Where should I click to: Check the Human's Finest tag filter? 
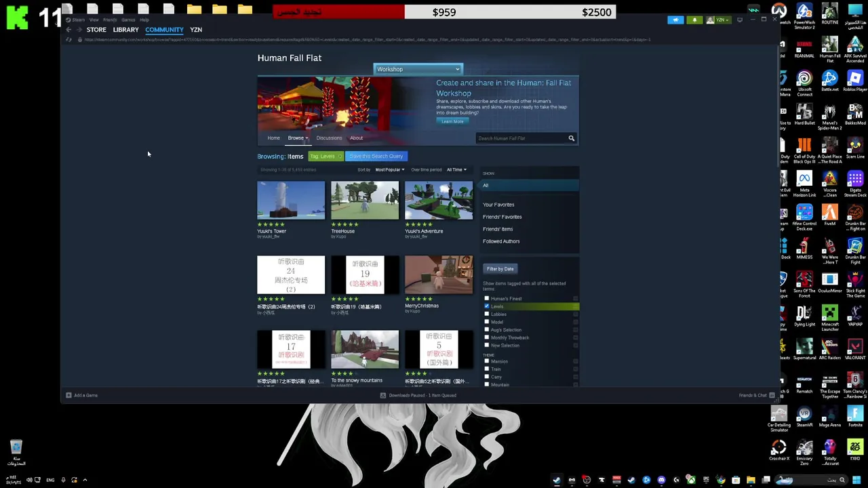click(486, 298)
